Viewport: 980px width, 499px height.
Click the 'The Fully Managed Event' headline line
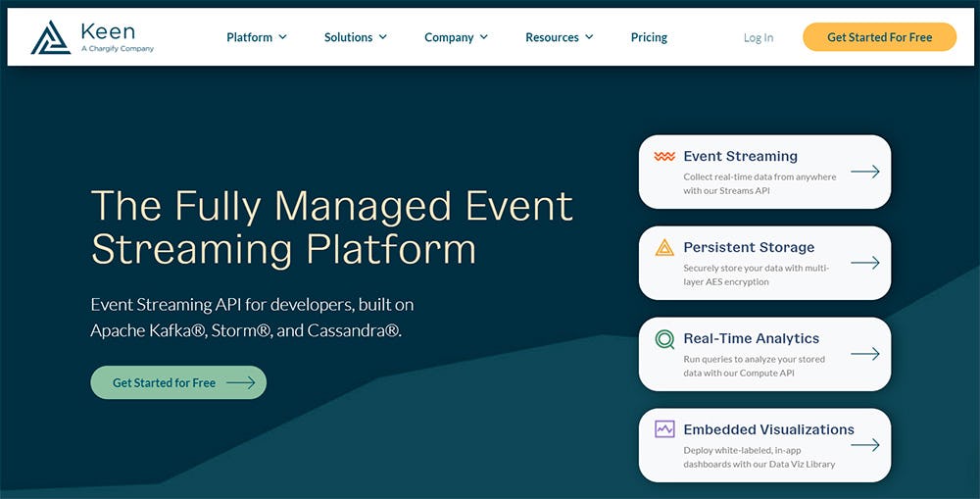(332, 206)
